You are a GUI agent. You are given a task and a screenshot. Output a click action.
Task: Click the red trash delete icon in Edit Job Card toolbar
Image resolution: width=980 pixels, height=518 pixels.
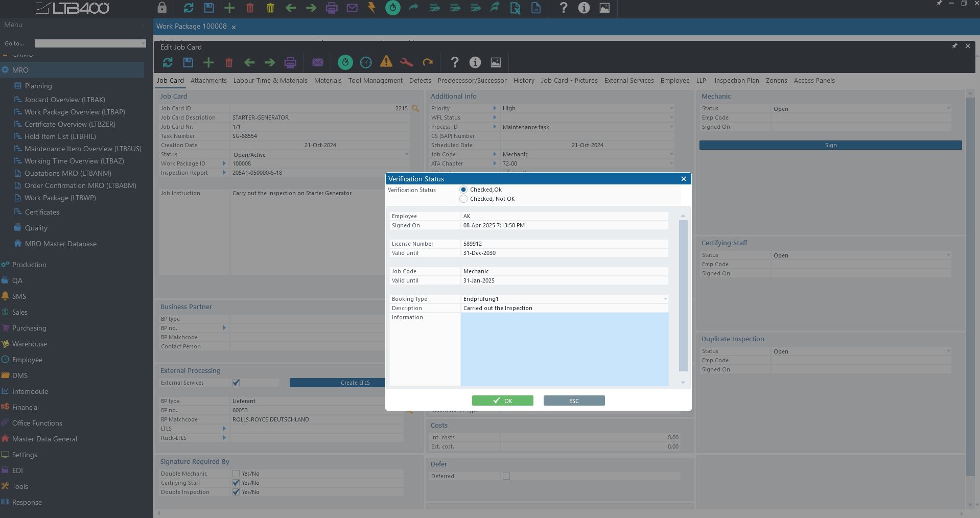[229, 62]
